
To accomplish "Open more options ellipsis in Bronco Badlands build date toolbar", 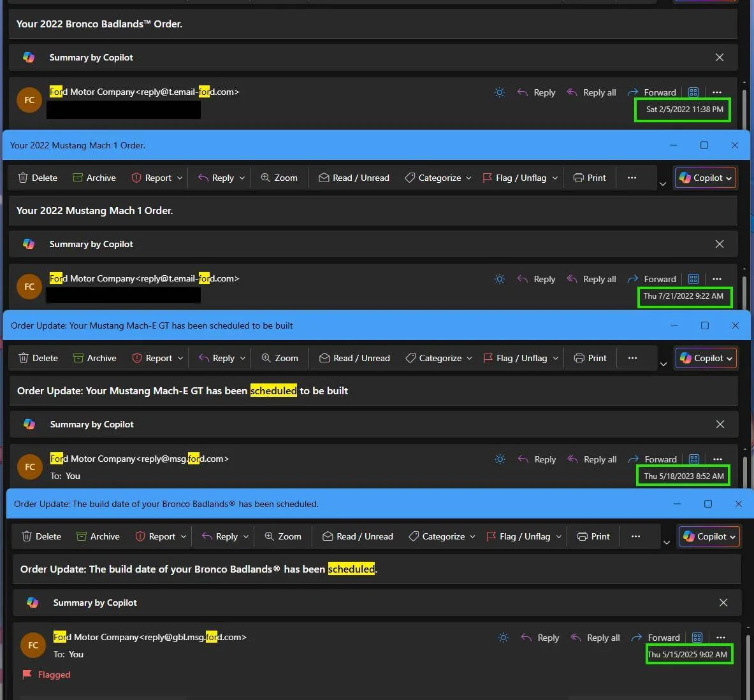I will tap(635, 536).
